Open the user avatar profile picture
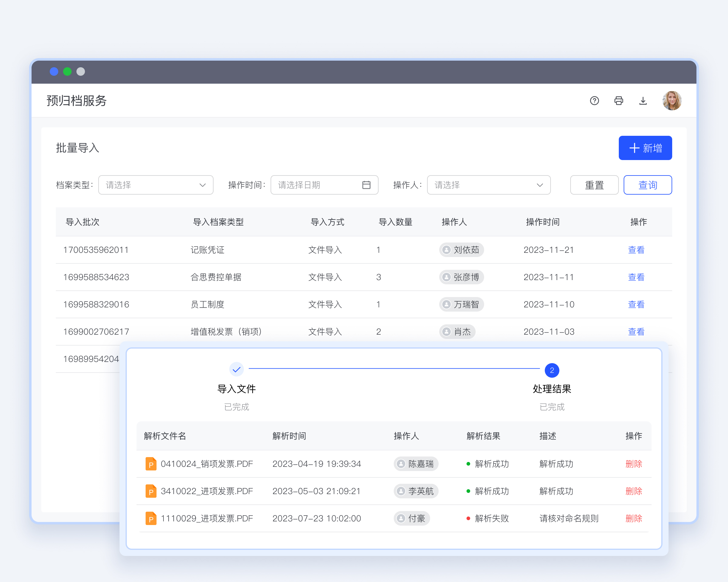Image resolution: width=728 pixels, height=582 pixels. 672,101
